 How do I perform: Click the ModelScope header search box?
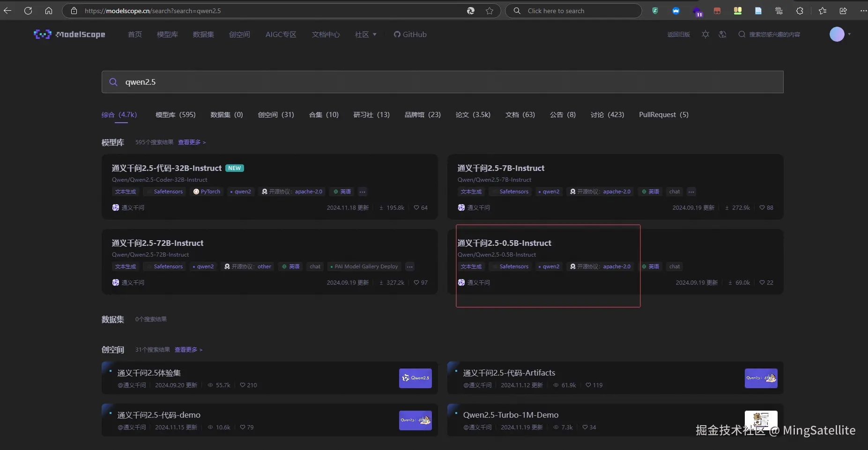770,34
